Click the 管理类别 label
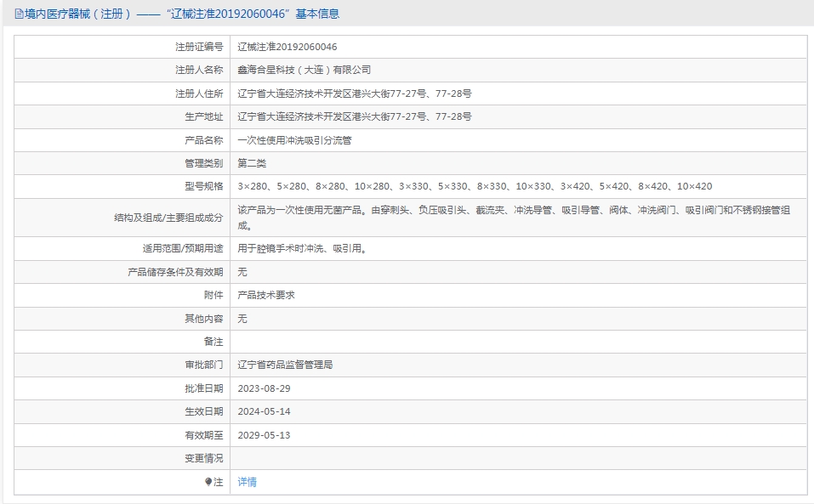 tap(204, 163)
